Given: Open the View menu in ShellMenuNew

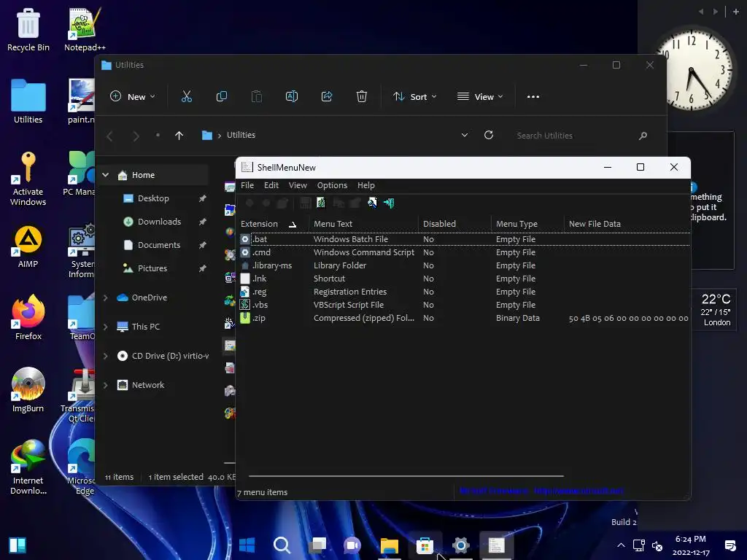Looking at the screenshot, I should (x=298, y=185).
